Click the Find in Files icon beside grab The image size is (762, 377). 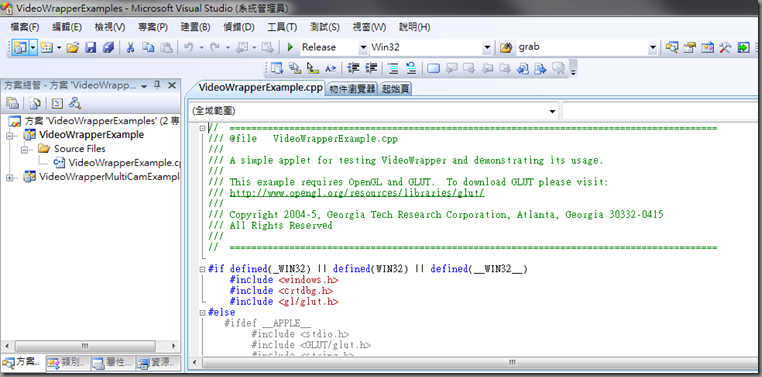pyautogui.click(x=506, y=48)
